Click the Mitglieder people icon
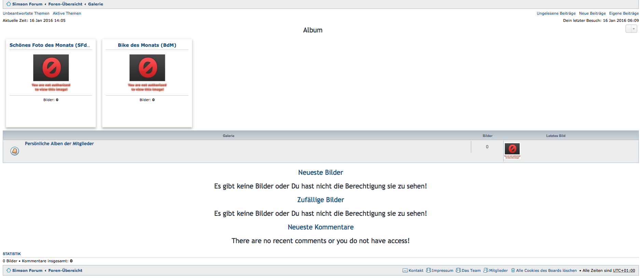Viewport: 644px width, 278px height. point(486,270)
